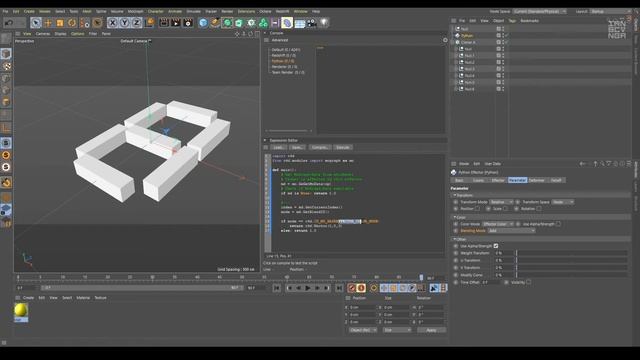Select Texture mode in left palette

(6, 66)
